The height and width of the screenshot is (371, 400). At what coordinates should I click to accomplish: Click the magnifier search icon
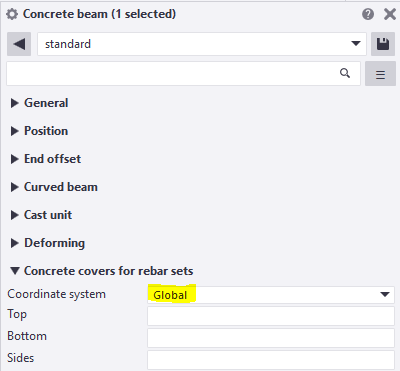click(345, 73)
